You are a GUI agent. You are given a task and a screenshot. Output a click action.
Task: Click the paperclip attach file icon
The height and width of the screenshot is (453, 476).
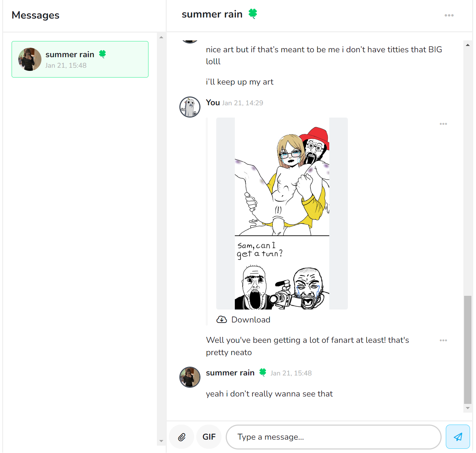click(x=181, y=437)
